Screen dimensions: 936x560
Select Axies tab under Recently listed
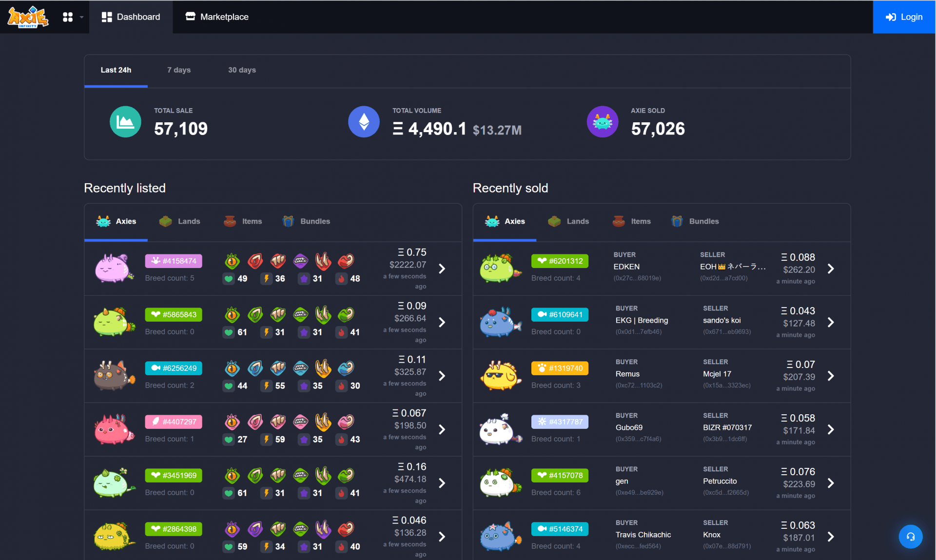[116, 221]
